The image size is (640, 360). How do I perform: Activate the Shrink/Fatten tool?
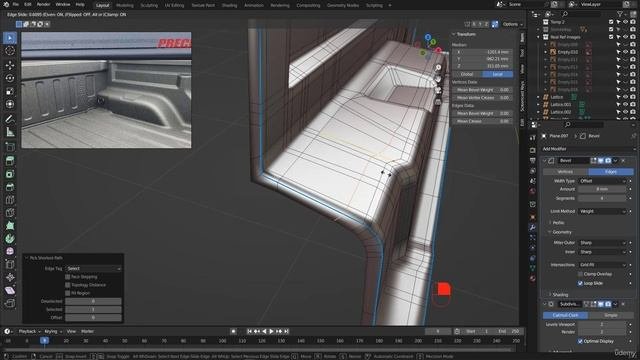10,278
